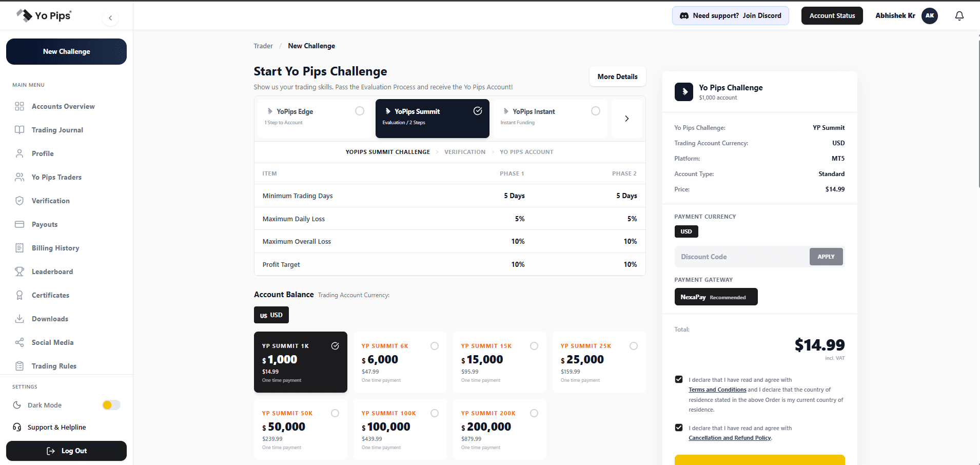Viewport: 980px width, 465px height.
Task: Select the YoPips Edge challenge radio
Action: click(x=360, y=111)
